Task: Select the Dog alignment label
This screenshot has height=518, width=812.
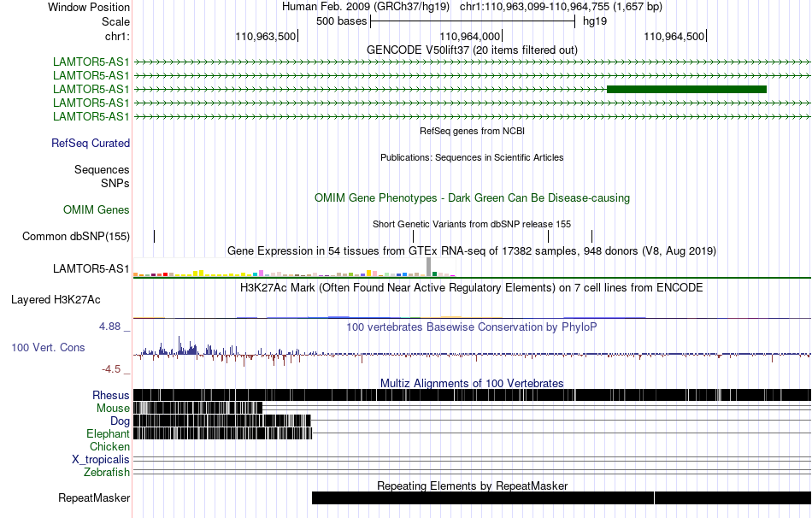Action: click(x=120, y=421)
